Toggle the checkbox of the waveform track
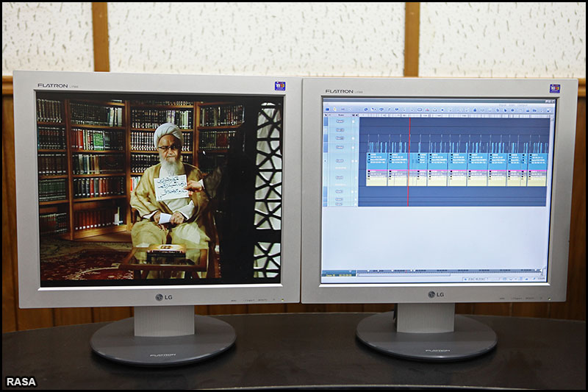The image size is (588, 392). [x=353, y=148]
